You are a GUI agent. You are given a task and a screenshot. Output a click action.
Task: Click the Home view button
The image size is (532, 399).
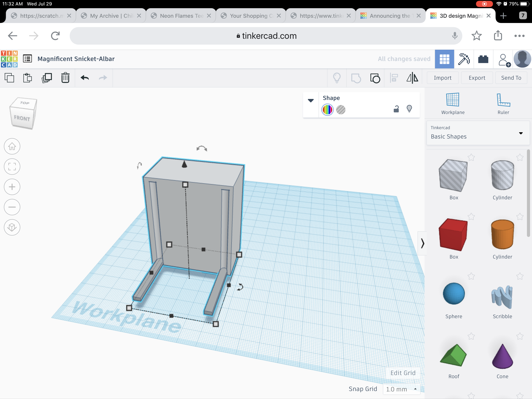(12, 146)
